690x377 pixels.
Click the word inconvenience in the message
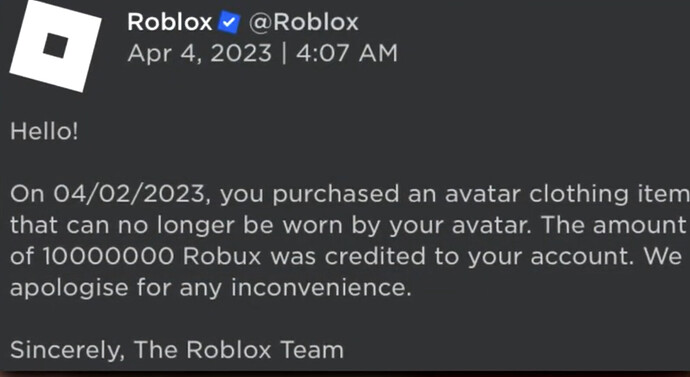point(321,288)
